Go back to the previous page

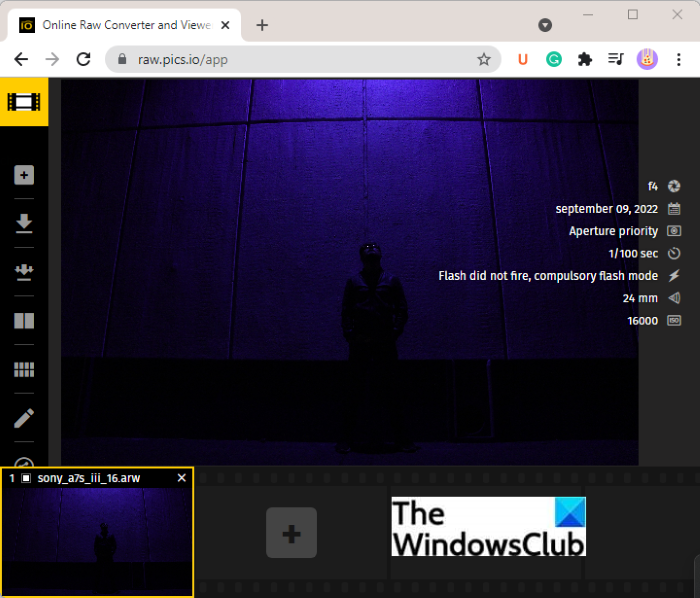coord(21,59)
